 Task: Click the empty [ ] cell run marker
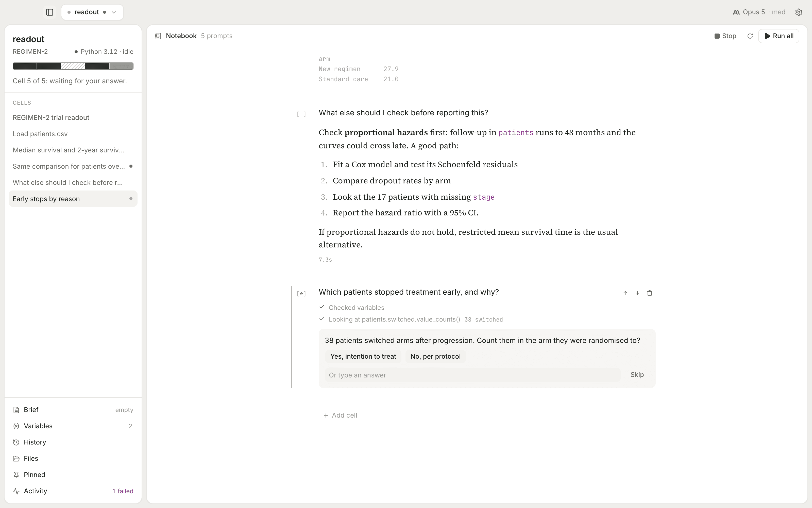click(x=301, y=114)
